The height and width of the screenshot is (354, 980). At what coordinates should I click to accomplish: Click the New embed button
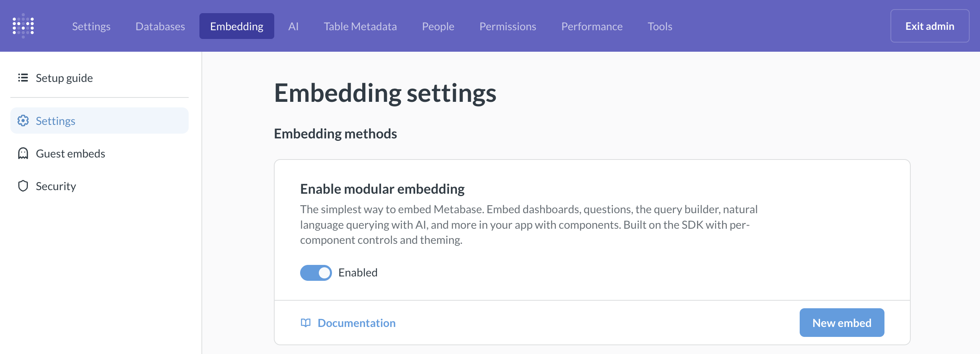(841, 323)
